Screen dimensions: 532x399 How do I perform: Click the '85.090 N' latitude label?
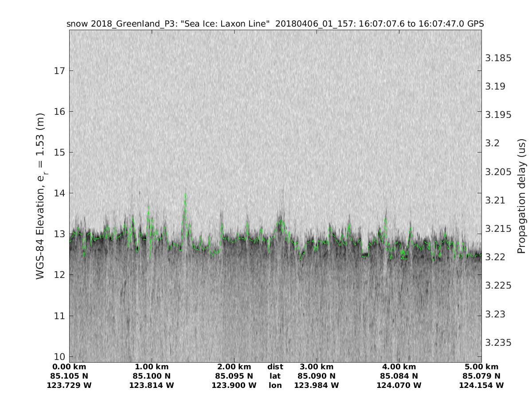pyautogui.click(x=317, y=376)
